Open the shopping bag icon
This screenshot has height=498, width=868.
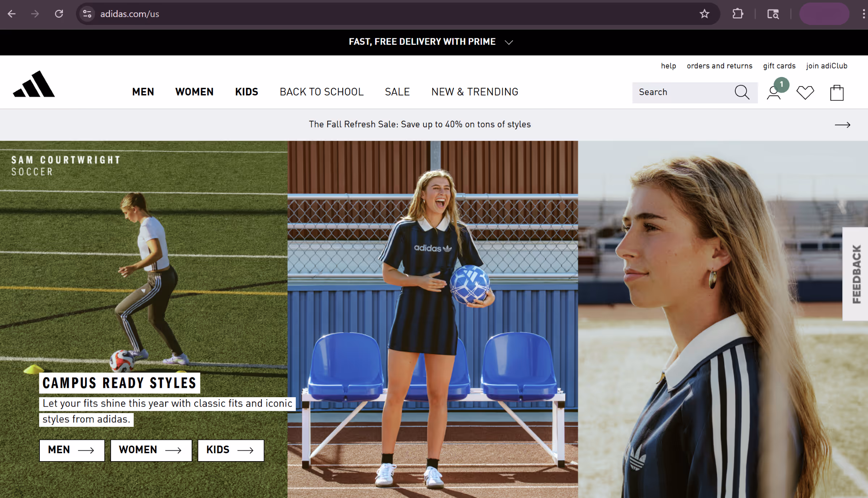point(837,93)
